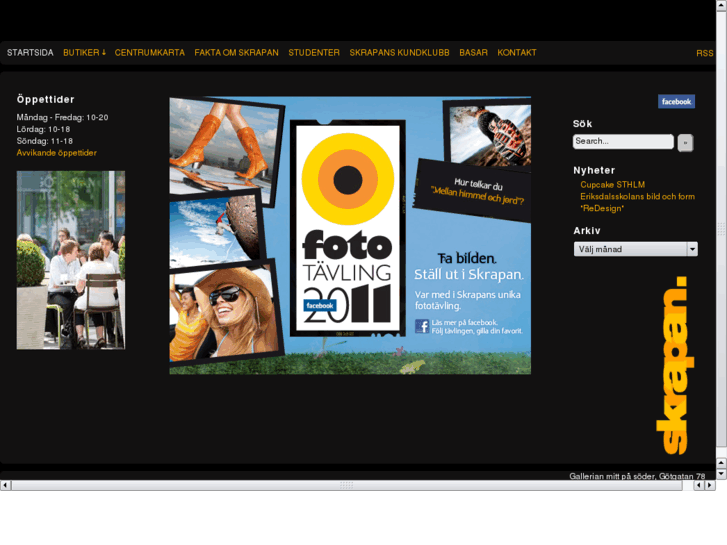Click 'Söndag: 11-18' text

(x=45, y=141)
